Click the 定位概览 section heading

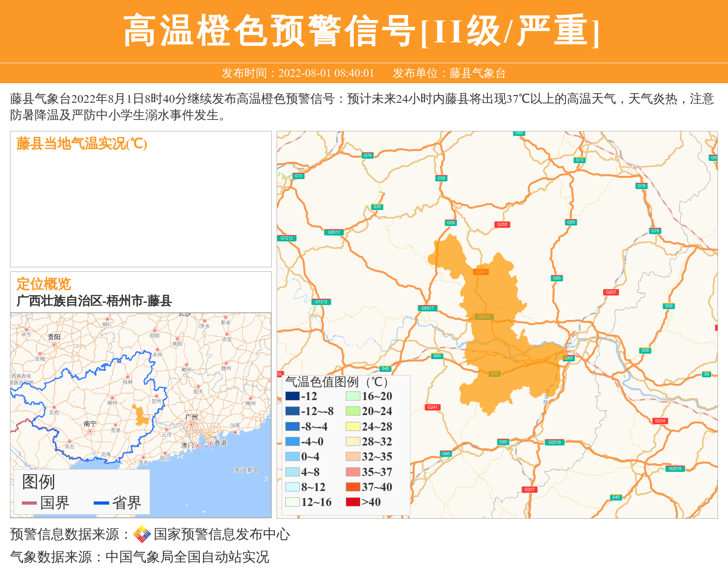tap(44, 284)
